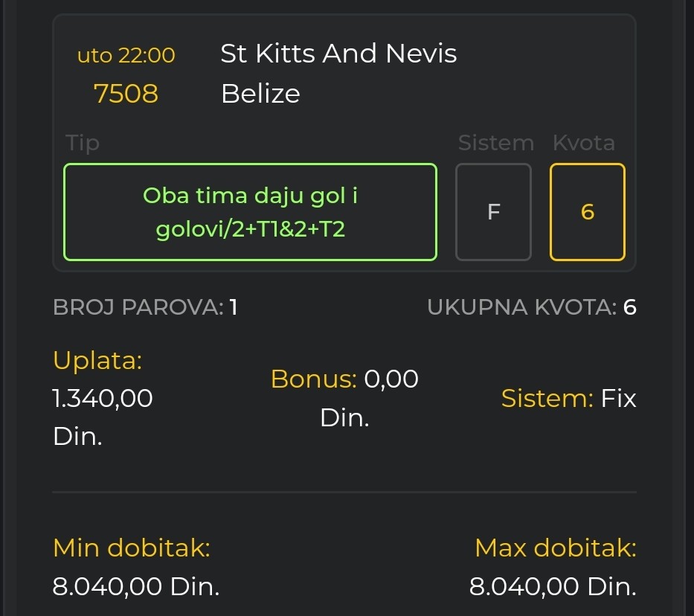Click the St Kitts And Nevis team name
Image resolution: width=694 pixels, height=616 pixels.
pyautogui.click(x=338, y=54)
